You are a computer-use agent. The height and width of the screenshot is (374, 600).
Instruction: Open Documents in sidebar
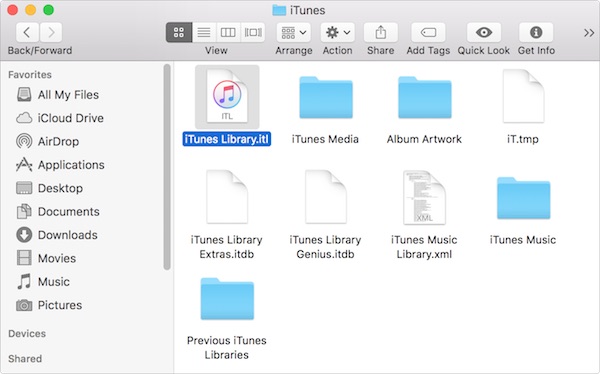click(x=58, y=211)
